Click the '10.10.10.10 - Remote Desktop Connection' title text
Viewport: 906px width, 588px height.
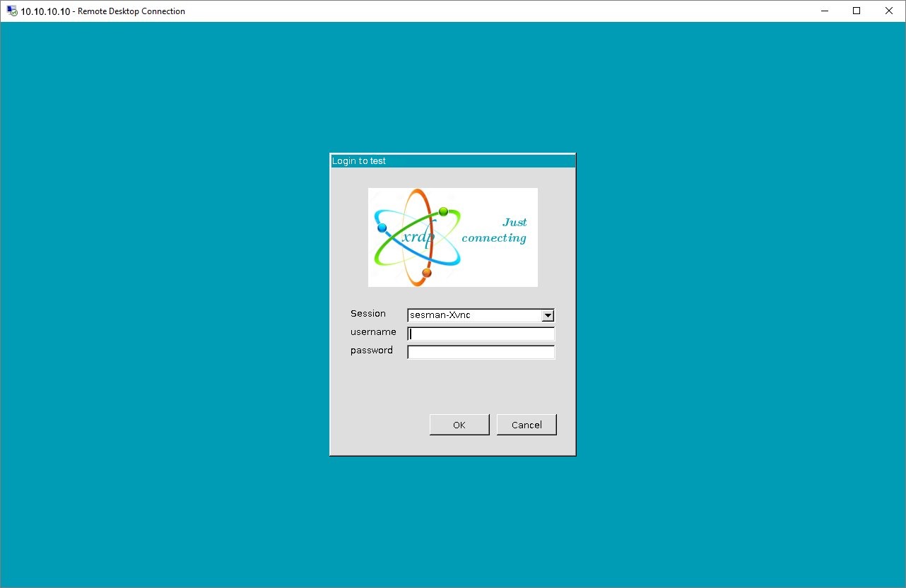coord(103,11)
